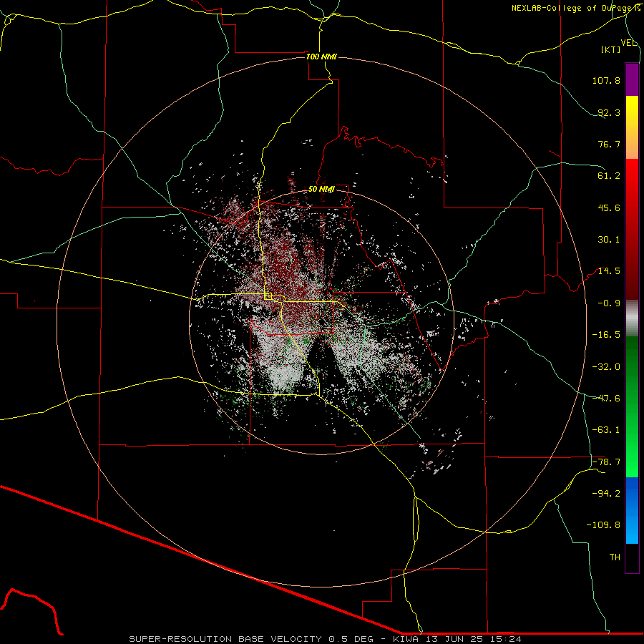Click the -32.0 velocity scale value
Screen dimensions: 644x644
606,367
